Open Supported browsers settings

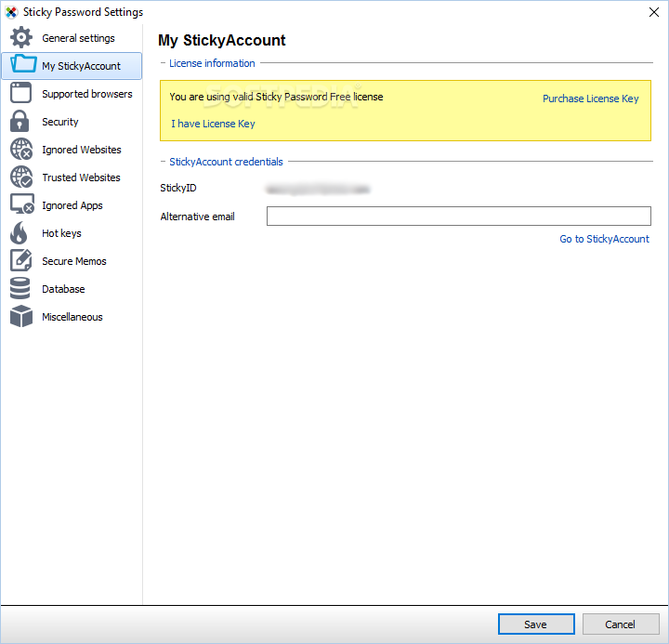tap(72, 94)
